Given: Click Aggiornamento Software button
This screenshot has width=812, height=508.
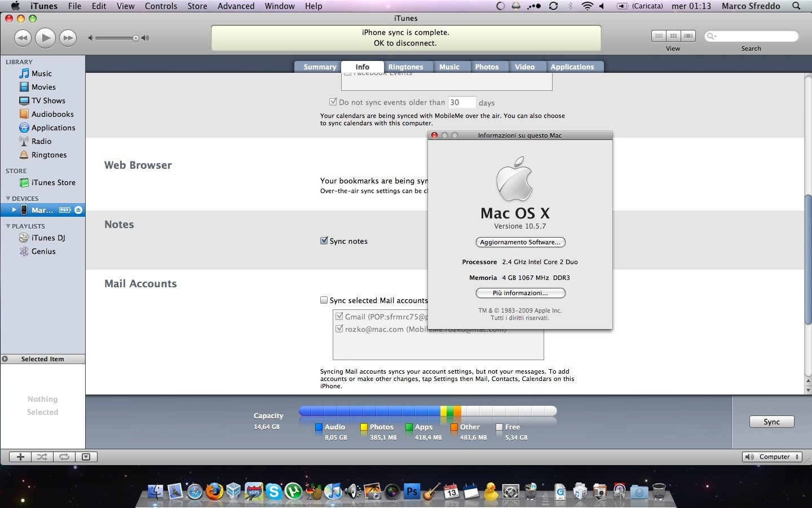Looking at the screenshot, I should coord(520,242).
